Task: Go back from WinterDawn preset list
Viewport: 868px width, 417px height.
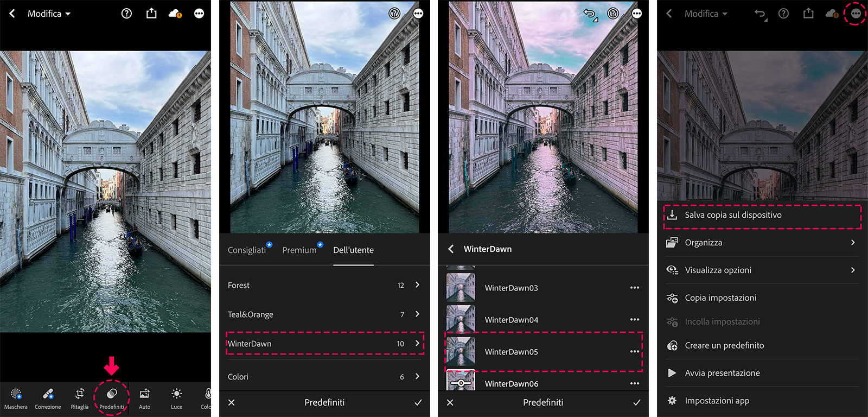Action: pos(451,249)
